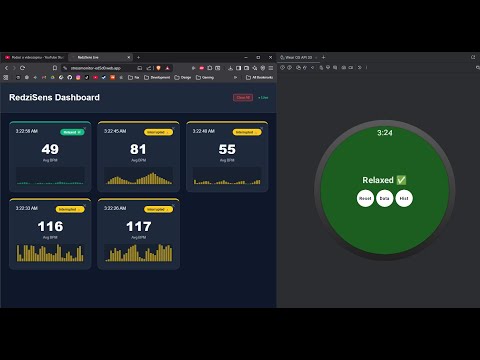Screen dimensions: 480x360
Task: Close the Wear OS API 33 emulator tab
Action: click(316, 57)
